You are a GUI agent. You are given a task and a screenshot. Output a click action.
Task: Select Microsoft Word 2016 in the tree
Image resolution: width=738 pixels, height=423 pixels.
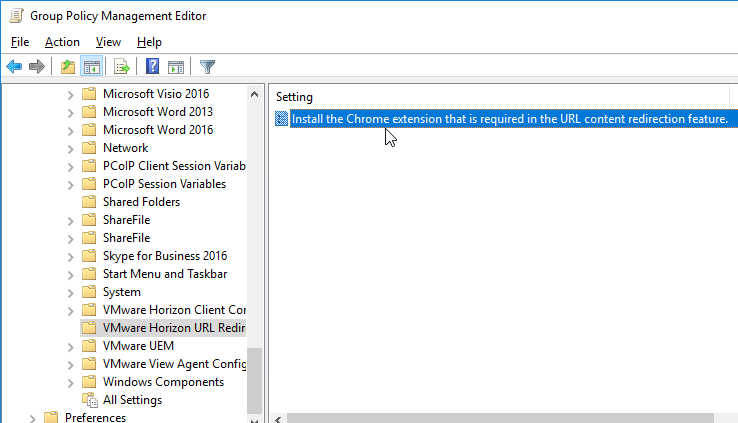(x=158, y=129)
